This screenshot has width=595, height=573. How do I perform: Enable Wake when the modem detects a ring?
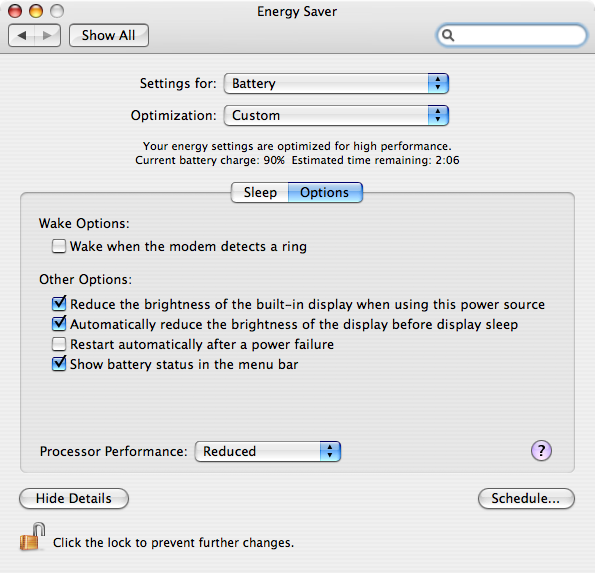[x=59, y=246]
